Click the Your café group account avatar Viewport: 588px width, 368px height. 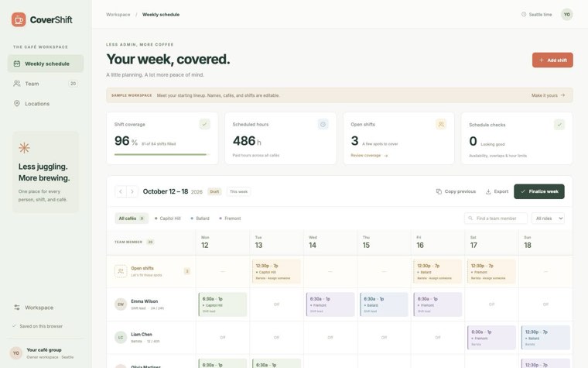point(15,353)
